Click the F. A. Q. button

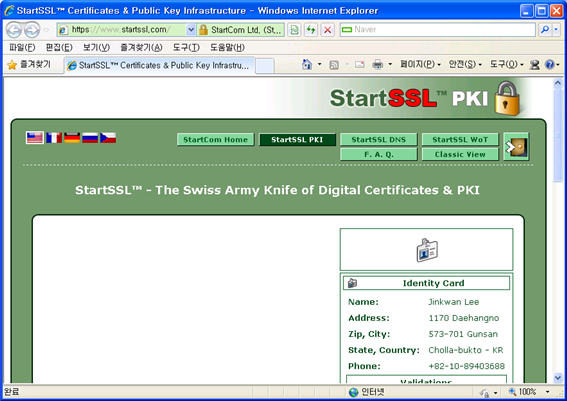[x=379, y=154]
